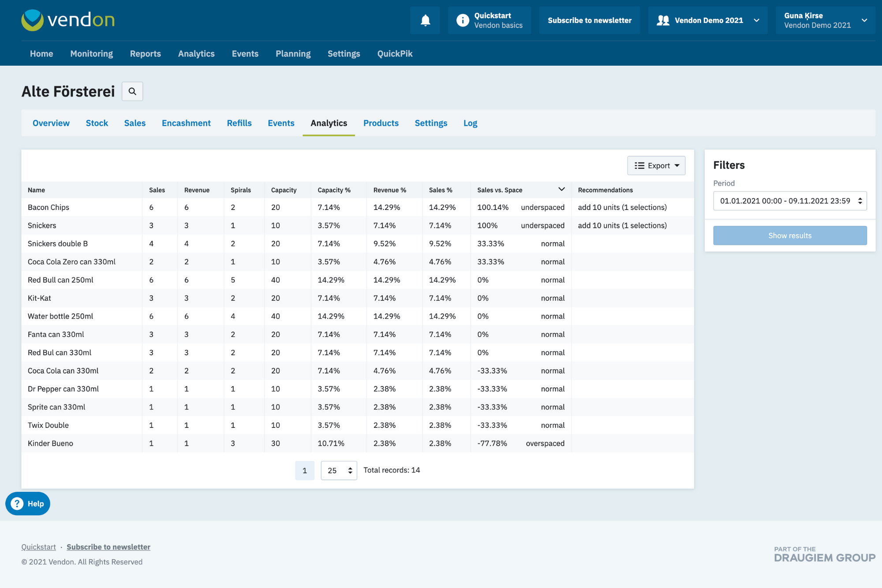882x588 pixels.
Task: Follow the footer Subscribe to newsletter link
Action: click(108, 547)
